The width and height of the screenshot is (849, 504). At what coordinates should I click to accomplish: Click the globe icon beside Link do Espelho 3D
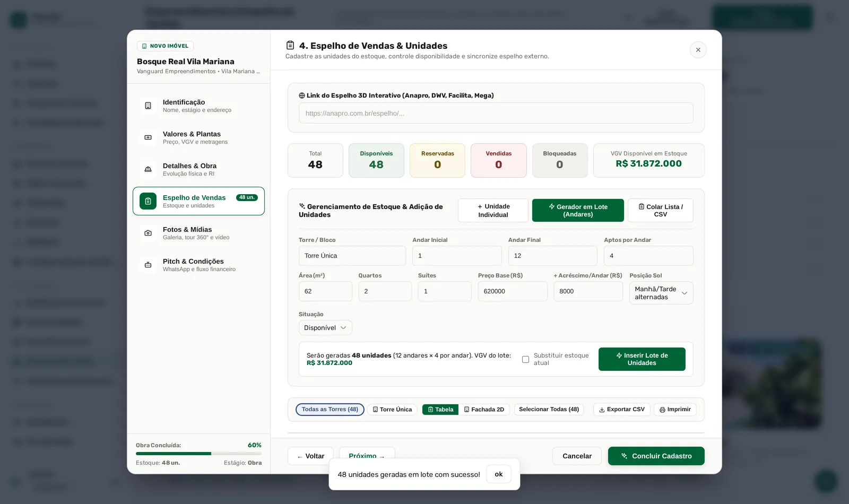[302, 95]
